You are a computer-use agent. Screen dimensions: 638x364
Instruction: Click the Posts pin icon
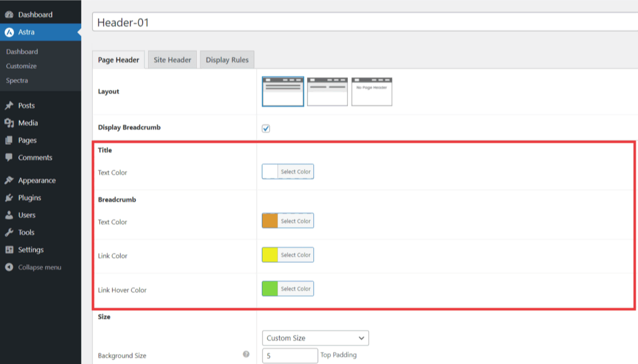pyautogui.click(x=9, y=105)
